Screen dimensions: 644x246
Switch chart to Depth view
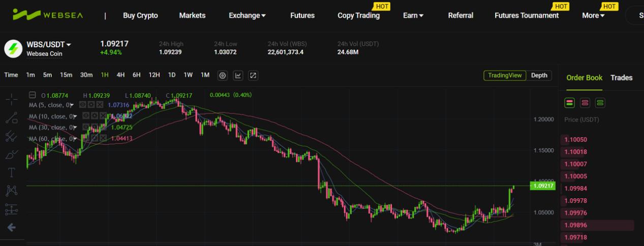tap(539, 75)
